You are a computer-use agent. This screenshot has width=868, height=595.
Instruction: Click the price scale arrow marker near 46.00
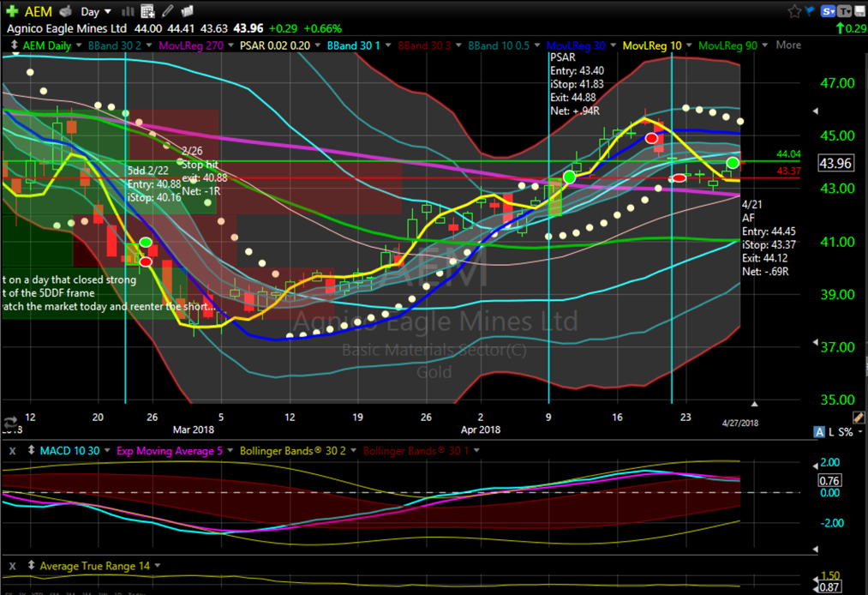816,111
